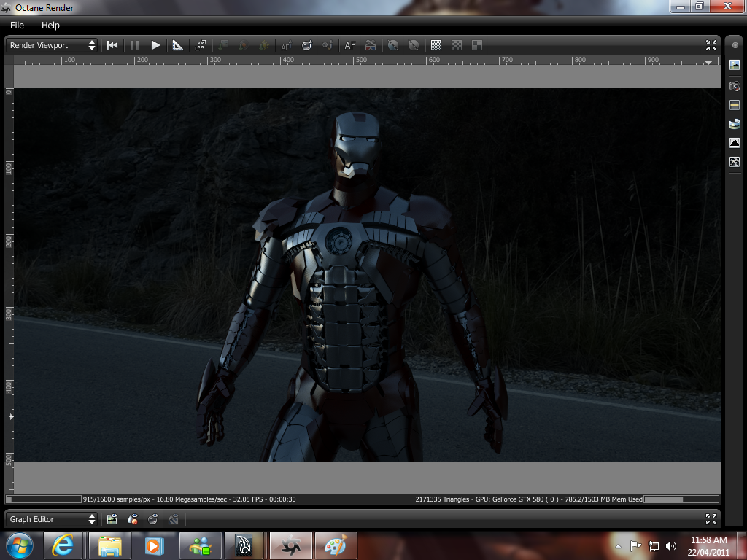Toggle image node visibility in the Graph Editor toolbar

pos(112,519)
